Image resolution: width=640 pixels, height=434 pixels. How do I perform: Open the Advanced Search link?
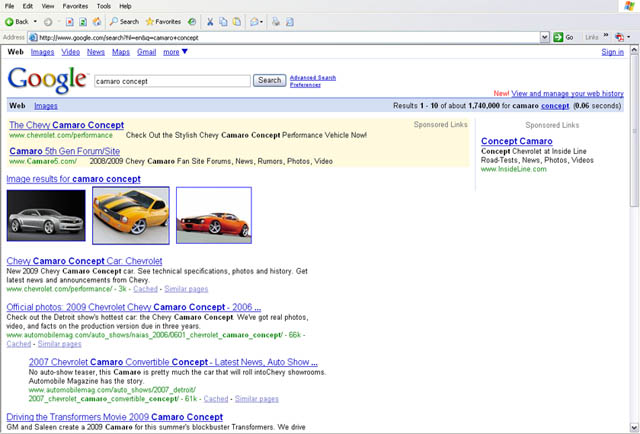(312, 77)
